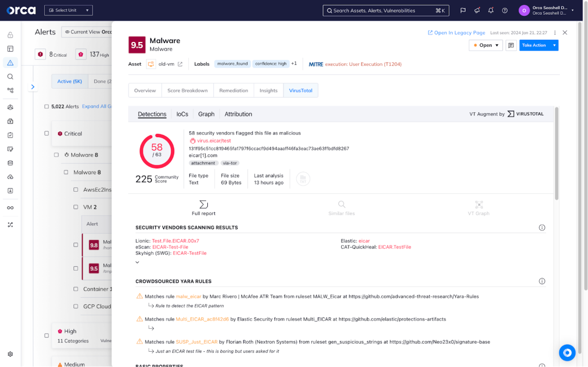
Task: Open the cloud icon in sidebar
Action: click(x=10, y=177)
